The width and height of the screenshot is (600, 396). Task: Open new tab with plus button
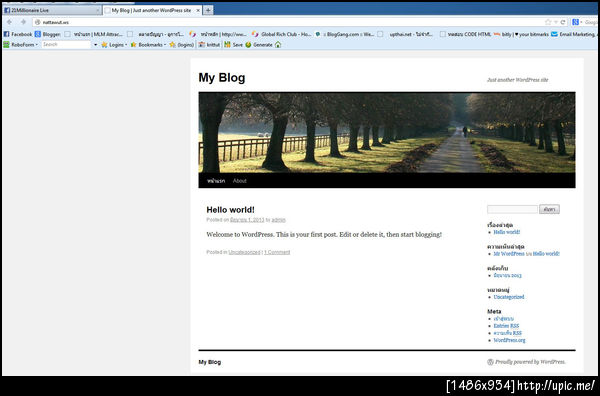(208, 10)
